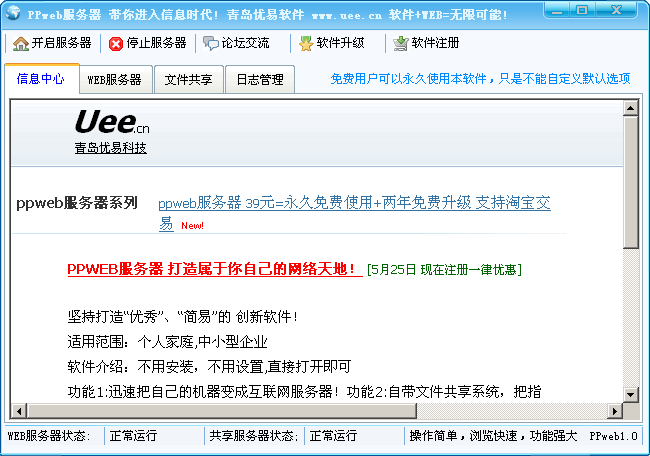Viewport: 650px width, 456px height.
Task: Click 正常运行 beside WEB服务器状态
Action: [133, 436]
